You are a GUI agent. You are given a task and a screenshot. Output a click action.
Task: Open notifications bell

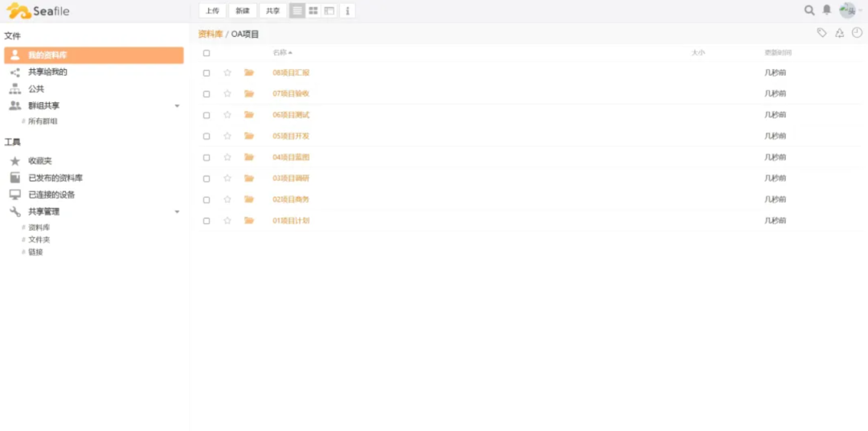(826, 10)
